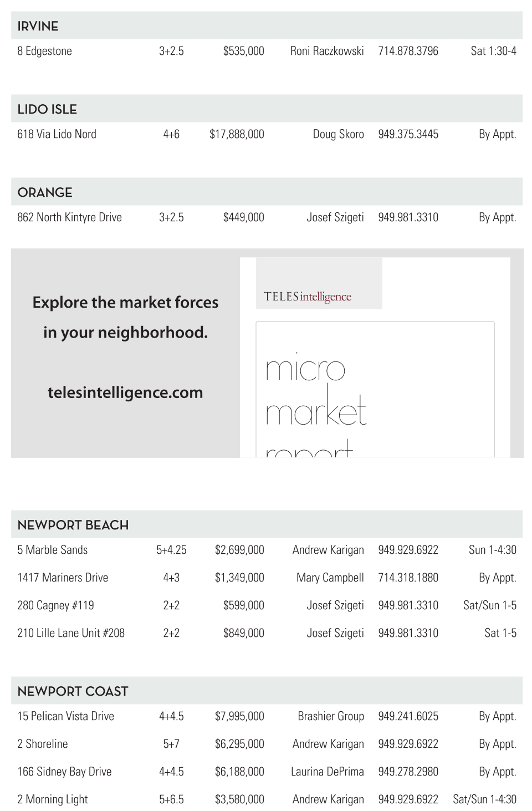
Task: Click the telesintelligence.com website link
Action: point(125,392)
